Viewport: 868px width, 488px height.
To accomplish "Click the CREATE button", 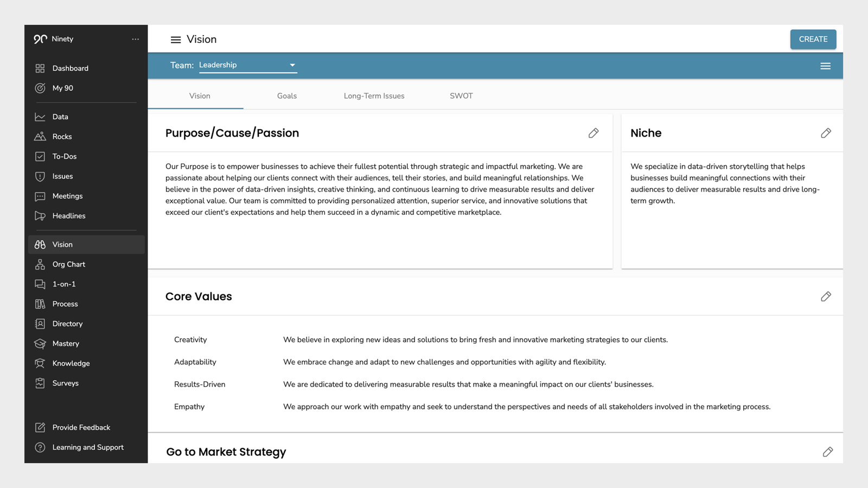I will coord(813,39).
